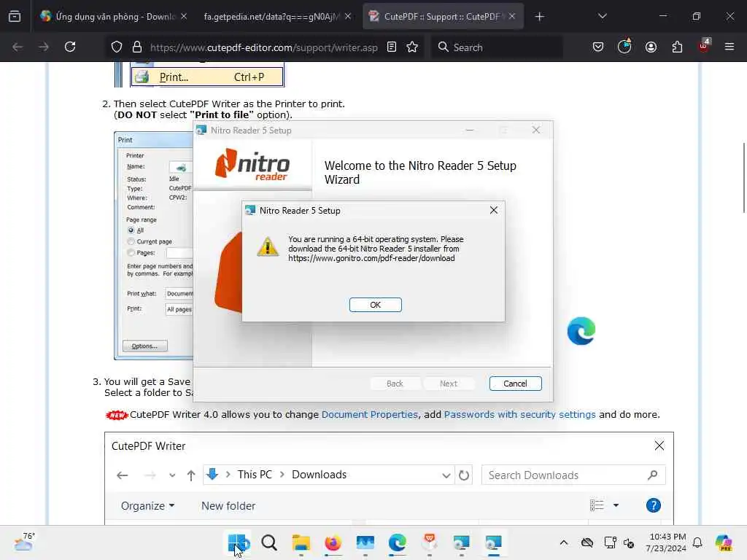
Task: Click OK in the Nitro Reader warning dialog
Action: pos(376,305)
